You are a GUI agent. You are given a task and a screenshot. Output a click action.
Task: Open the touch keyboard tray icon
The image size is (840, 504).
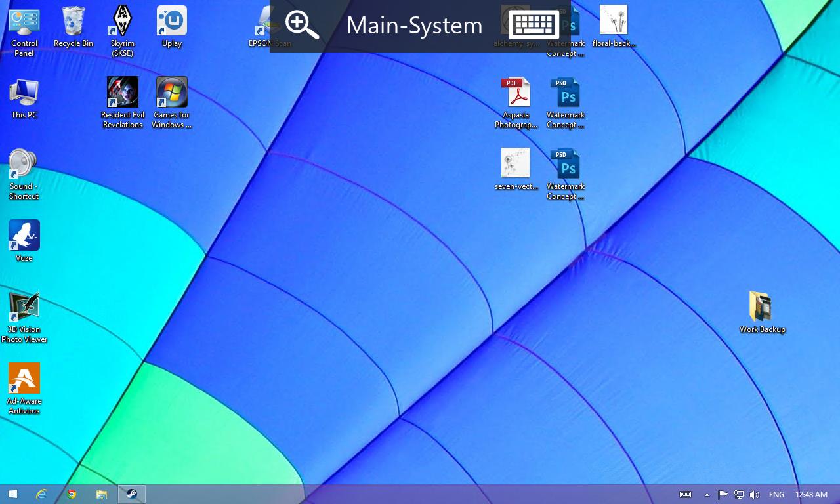(x=685, y=495)
